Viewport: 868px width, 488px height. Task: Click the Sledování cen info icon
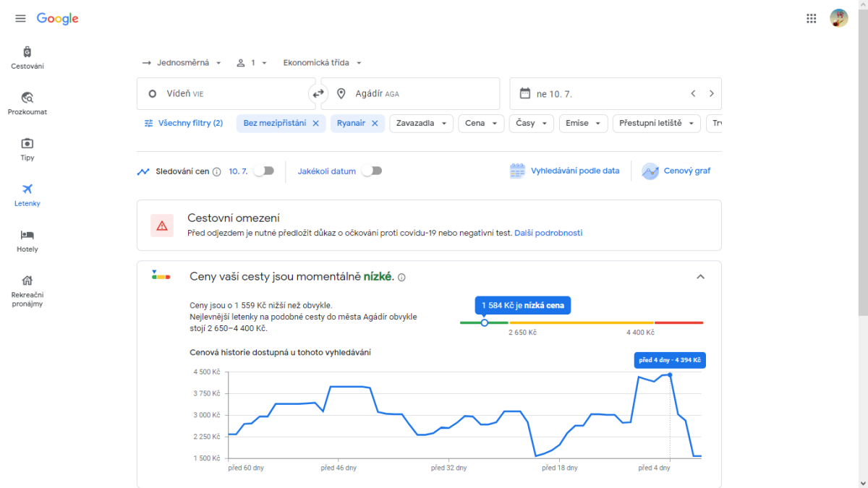click(217, 172)
